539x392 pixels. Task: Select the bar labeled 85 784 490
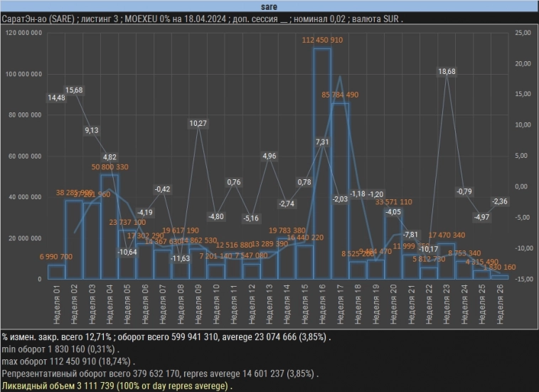point(340,191)
